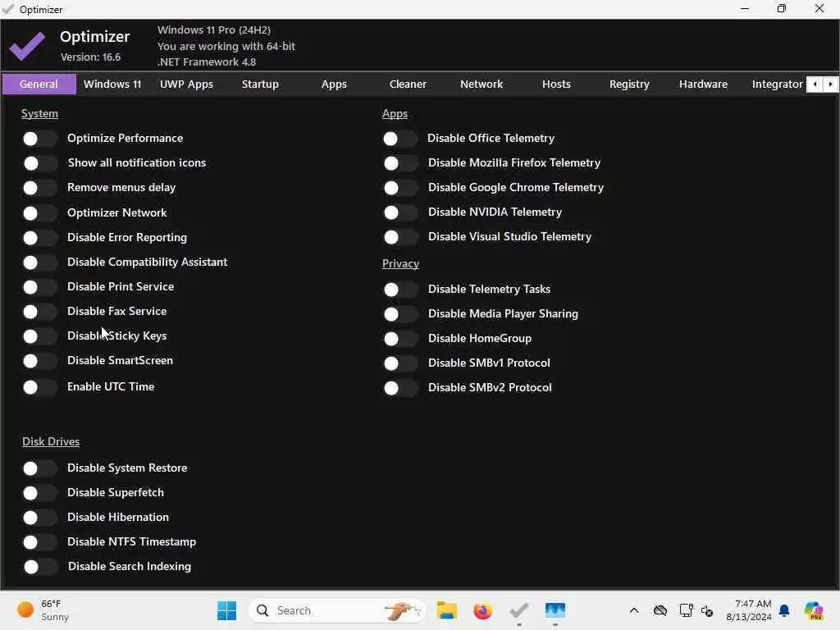Toggle Disable Search Indexing
Image resolution: width=840 pixels, height=630 pixels.
tap(39, 568)
